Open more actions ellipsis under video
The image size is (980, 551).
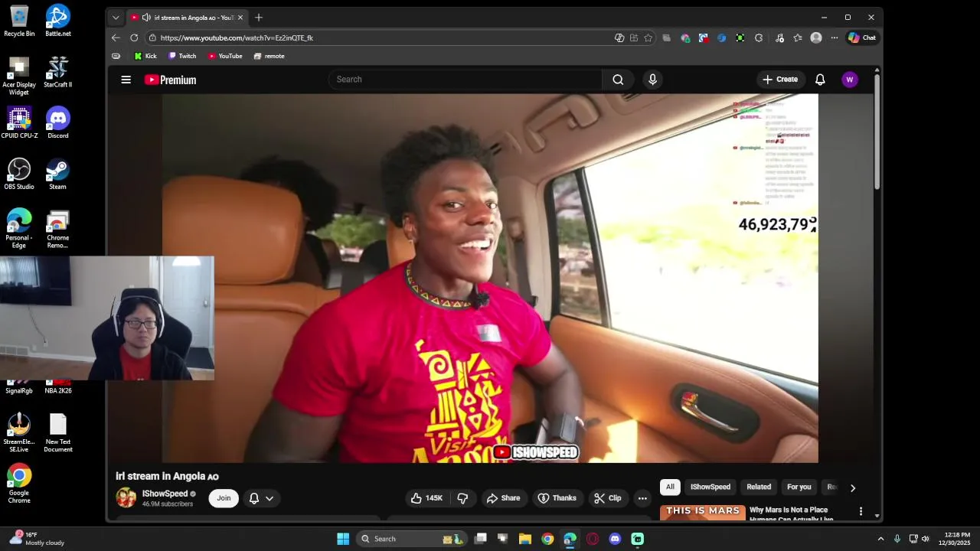click(642, 498)
